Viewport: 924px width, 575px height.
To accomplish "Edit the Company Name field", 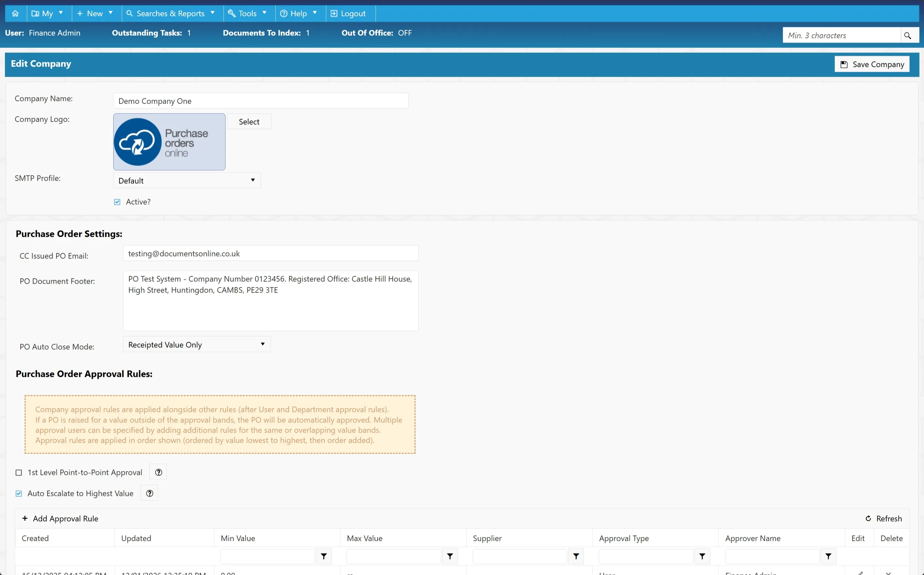I will coord(261,101).
